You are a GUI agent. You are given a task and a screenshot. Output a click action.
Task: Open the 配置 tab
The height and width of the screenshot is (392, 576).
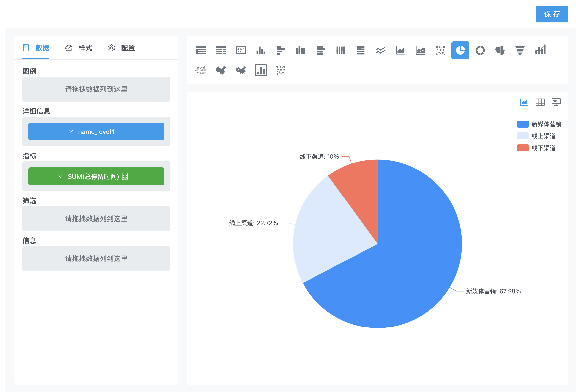click(121, 48)
